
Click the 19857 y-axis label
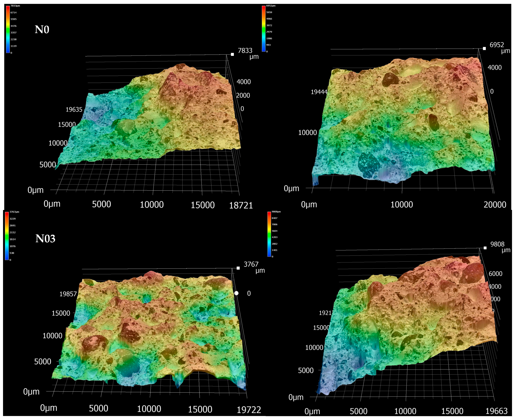point(68,294)
